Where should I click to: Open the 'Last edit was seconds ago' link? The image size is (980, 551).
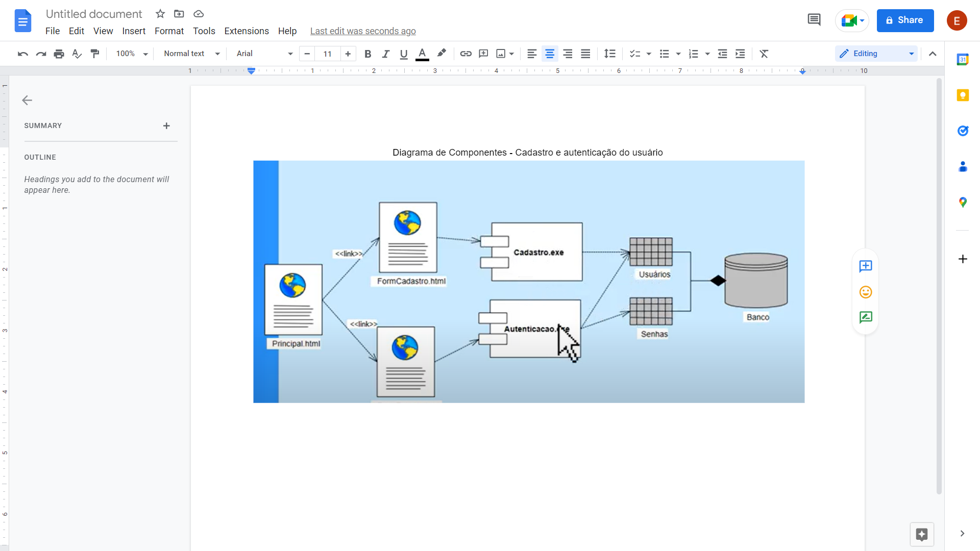363,31
